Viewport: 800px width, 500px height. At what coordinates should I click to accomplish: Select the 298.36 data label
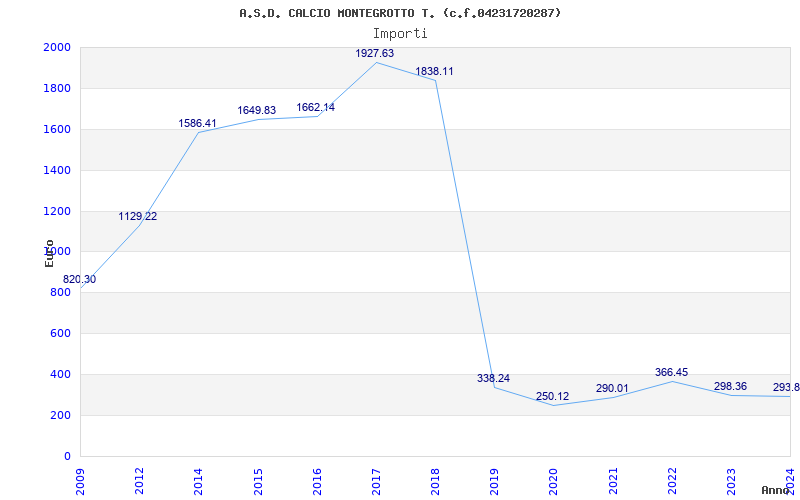(731, 387)
